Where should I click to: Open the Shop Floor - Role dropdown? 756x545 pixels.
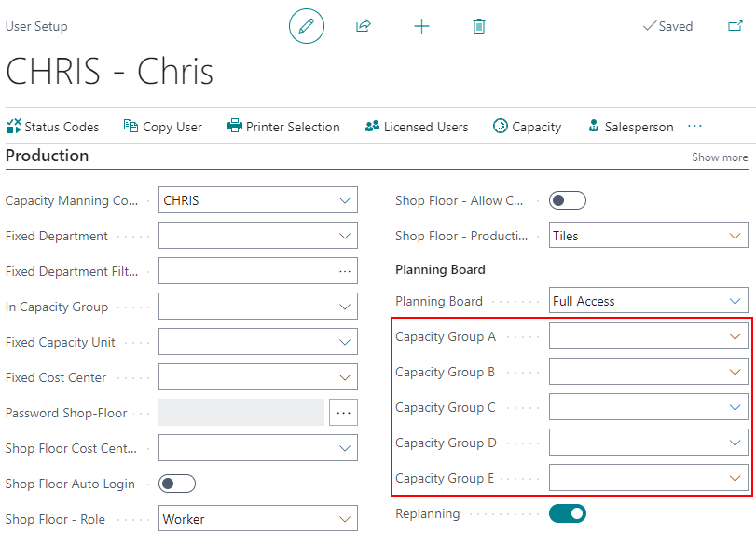tap(345, 518)
